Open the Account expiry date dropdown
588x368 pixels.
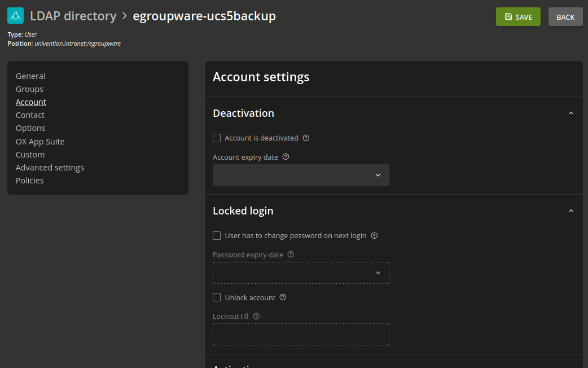[301, 176]
